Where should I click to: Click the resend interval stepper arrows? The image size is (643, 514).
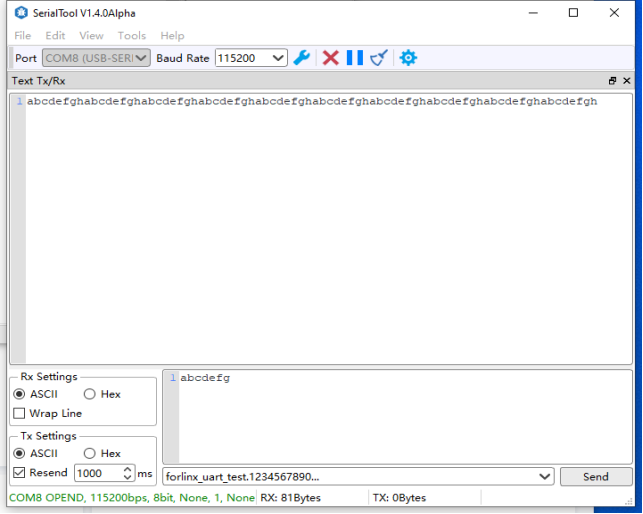tap(128, 473)
